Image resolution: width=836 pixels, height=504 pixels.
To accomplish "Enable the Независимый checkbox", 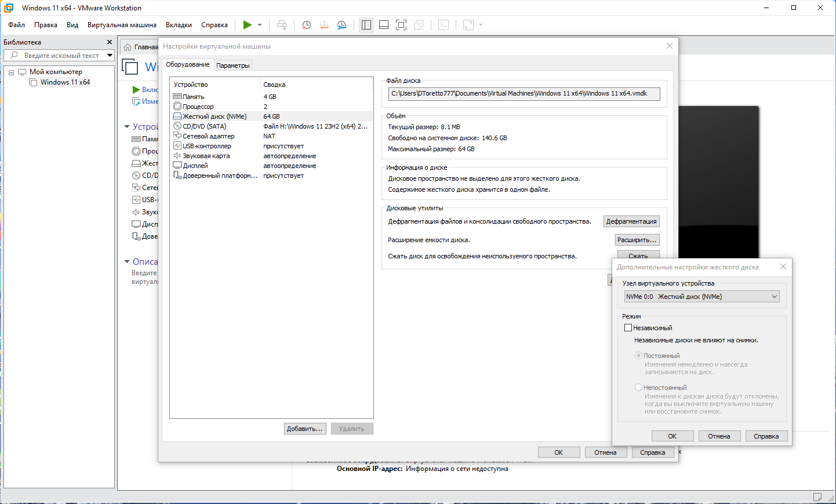I will click(x=628, y=328).
